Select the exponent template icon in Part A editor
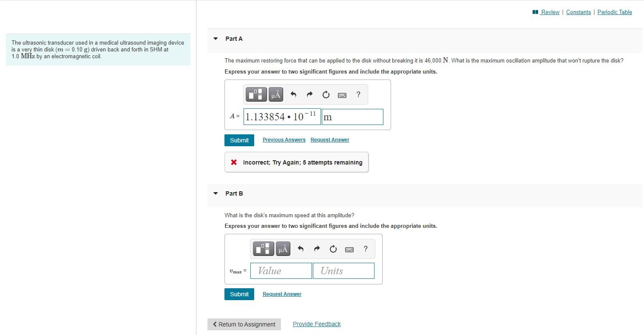This screenshot has height=335, width=644. click(256, 94)
